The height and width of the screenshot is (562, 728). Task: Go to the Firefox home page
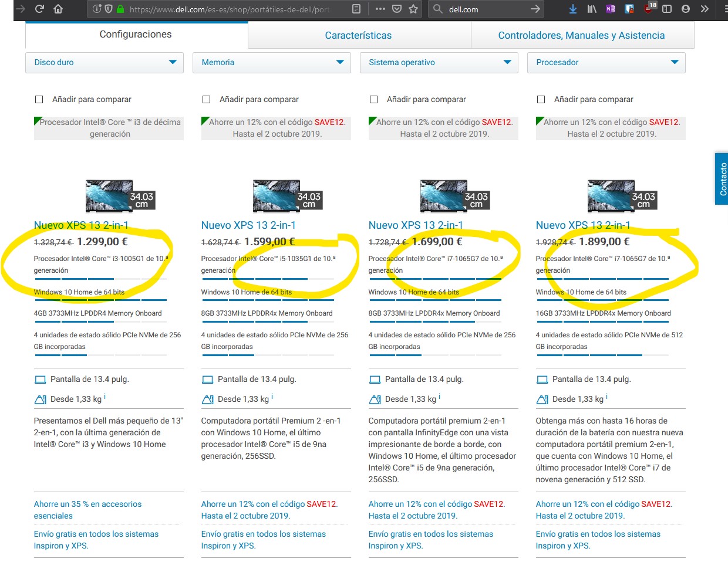click(58, 9)
